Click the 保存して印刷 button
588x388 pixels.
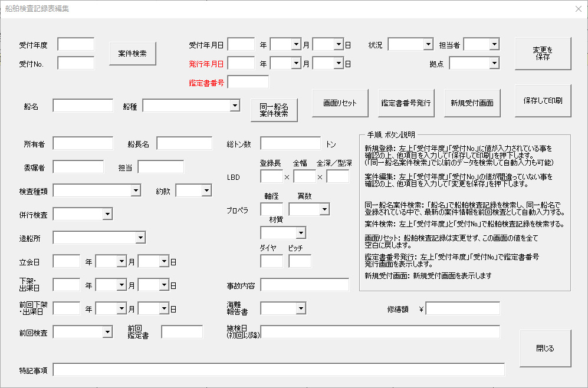click(543, 101)
